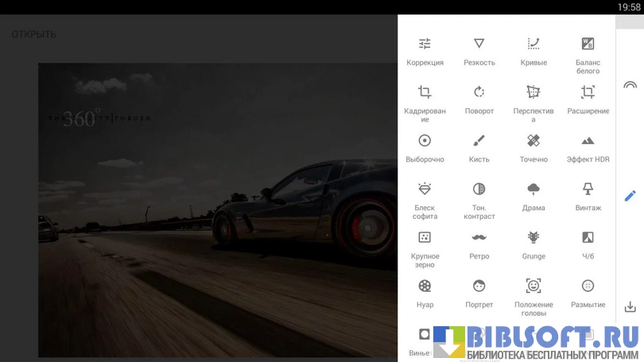Viewport: 644px width, 362px height.
Task: Open the styles looks tab in sidebar
Action: pyautogui.click(x=630, y=84)
